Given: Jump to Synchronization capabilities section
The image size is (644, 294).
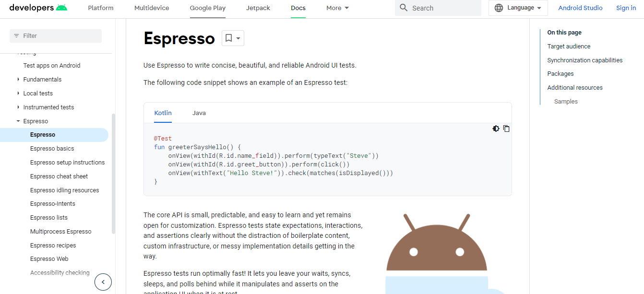Looking at the screenshot, I should click(x=584, y=60).
